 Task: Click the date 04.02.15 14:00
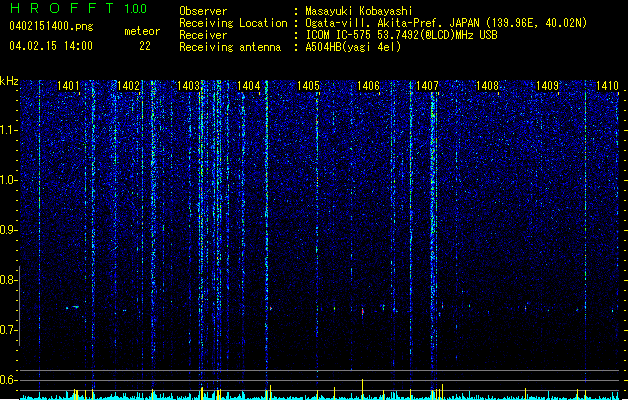pyautogui.click(x=51, y=46)
